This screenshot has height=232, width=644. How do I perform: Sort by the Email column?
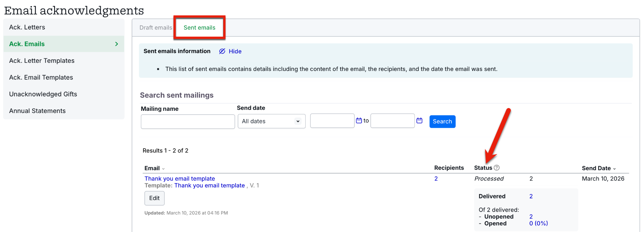[154, 168]
